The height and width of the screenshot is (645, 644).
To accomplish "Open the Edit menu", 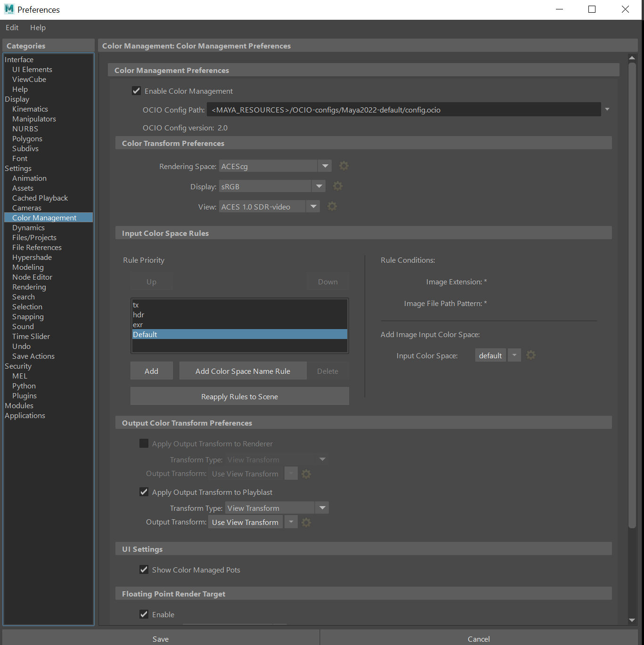I will (12, 27).
